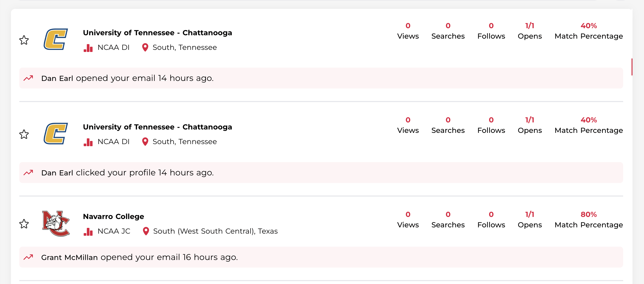The height and width of the screenshot is (284, 644).
Task: Favorite Navarro College with the star
Action: tap(24, 224)
